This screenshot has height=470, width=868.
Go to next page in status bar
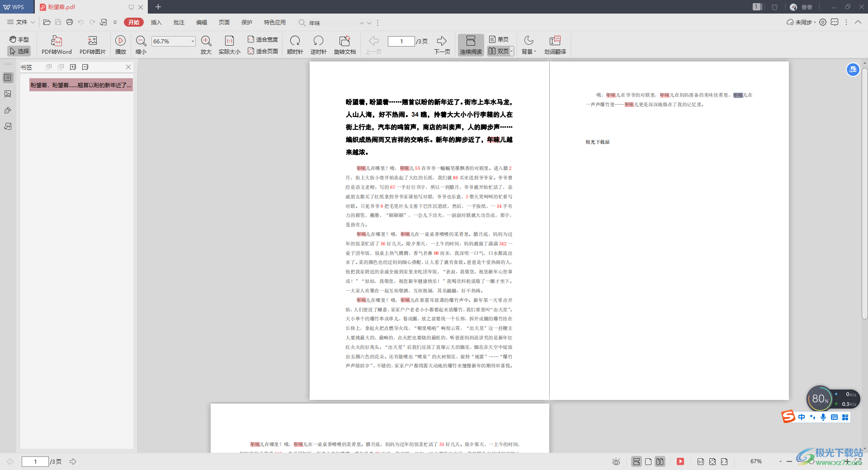point(73,461)
